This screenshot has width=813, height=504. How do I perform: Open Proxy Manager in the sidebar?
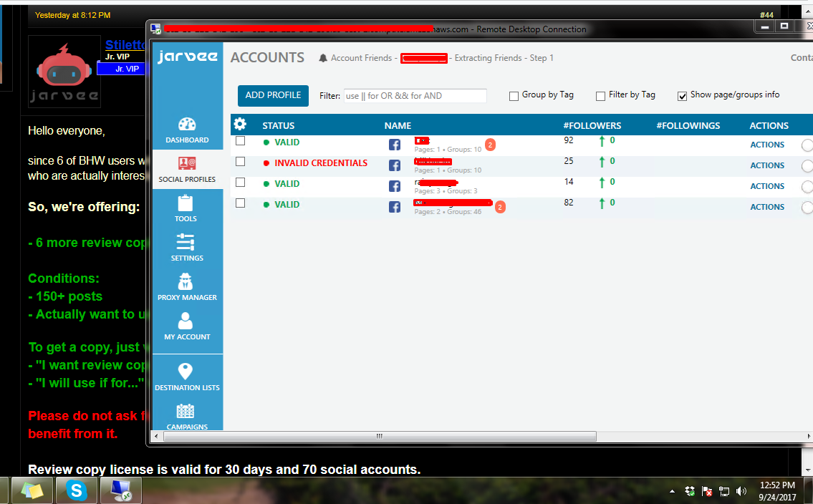pyautogui.click(x=187, y=288)
